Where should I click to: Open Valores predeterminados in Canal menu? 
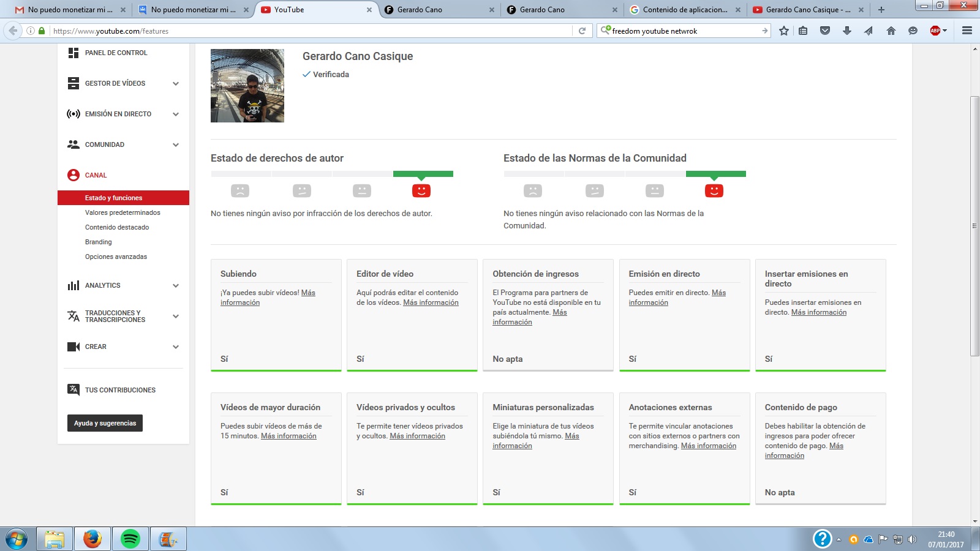(x=123, y=212)
